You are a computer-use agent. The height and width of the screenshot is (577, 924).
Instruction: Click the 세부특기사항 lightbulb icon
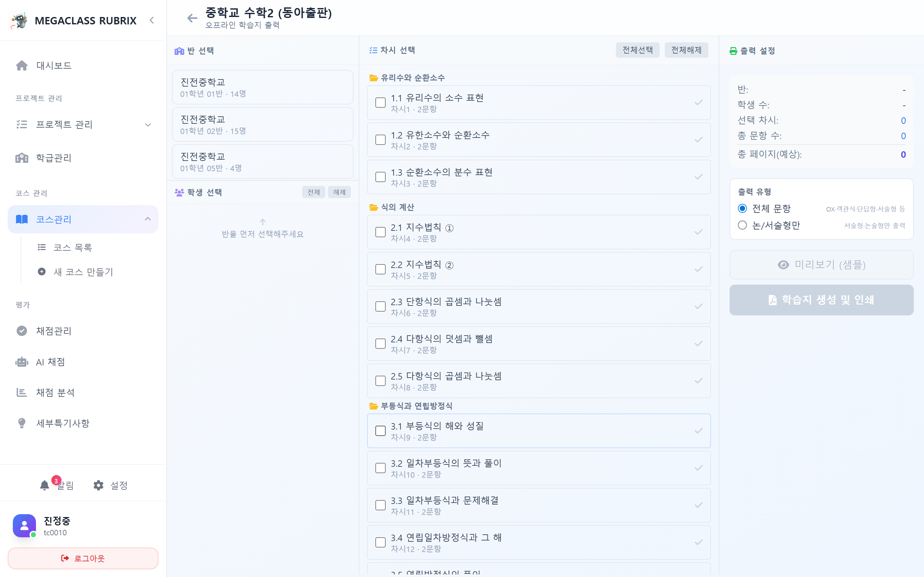22,422
